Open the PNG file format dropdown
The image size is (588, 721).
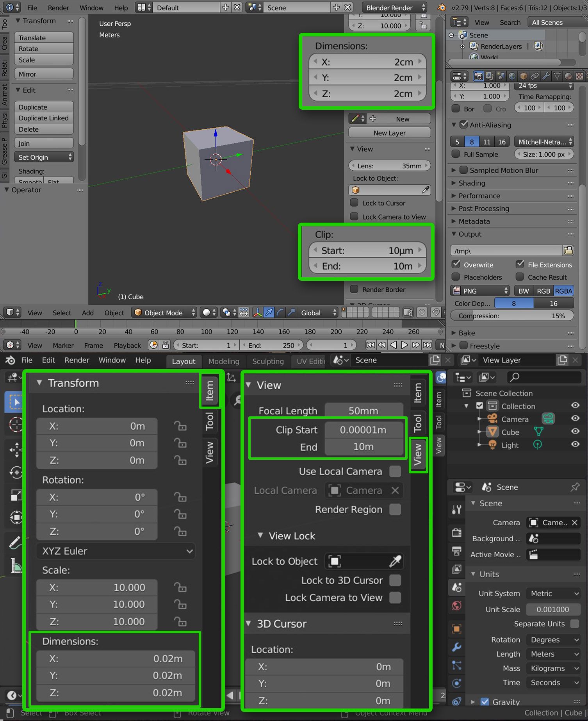pos(480,291)
